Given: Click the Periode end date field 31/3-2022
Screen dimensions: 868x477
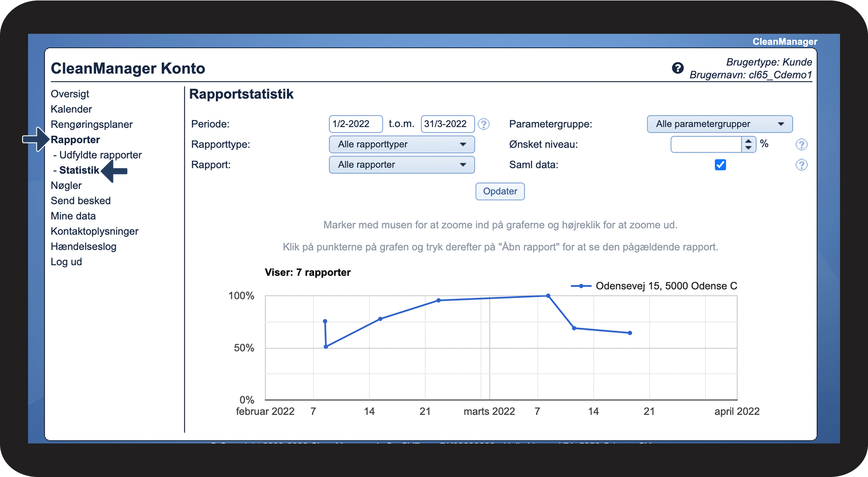Looking at the screenshot, I should 448,124.
